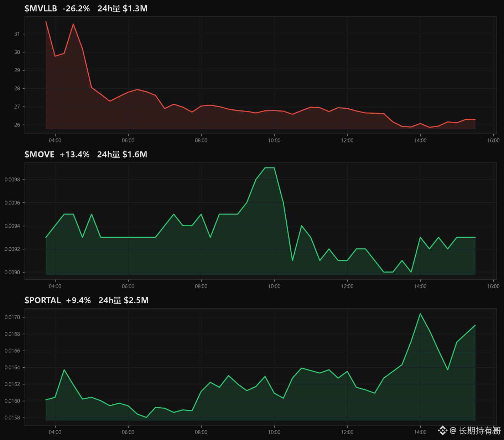Image resolution: width=504 pixels, height=440 pixels.
Task: Click 04:00 time label under PORTAL chart
Action: (55, 432)
